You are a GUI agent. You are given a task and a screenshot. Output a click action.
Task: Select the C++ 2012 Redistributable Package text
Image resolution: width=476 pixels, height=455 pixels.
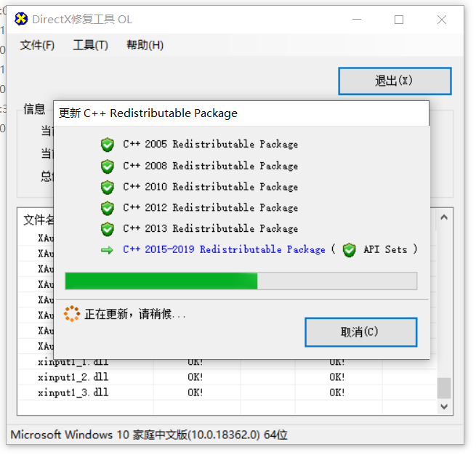210,208
